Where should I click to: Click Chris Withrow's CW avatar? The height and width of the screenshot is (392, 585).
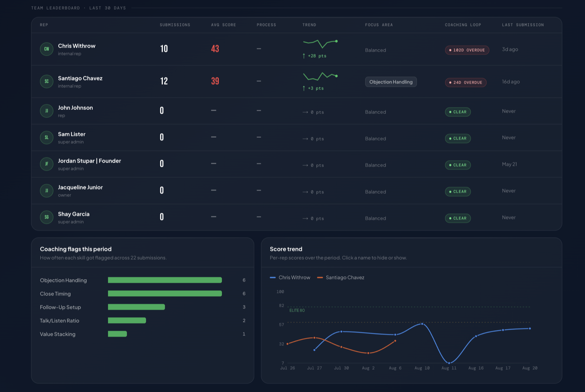point(46,49)
